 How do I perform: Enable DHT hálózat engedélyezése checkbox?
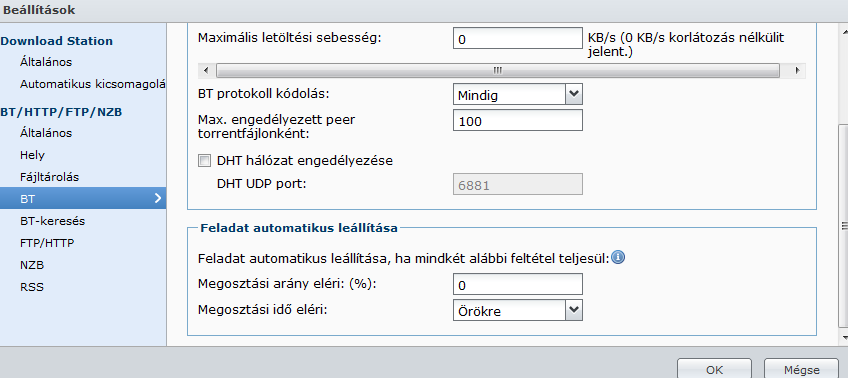[204, 161]
